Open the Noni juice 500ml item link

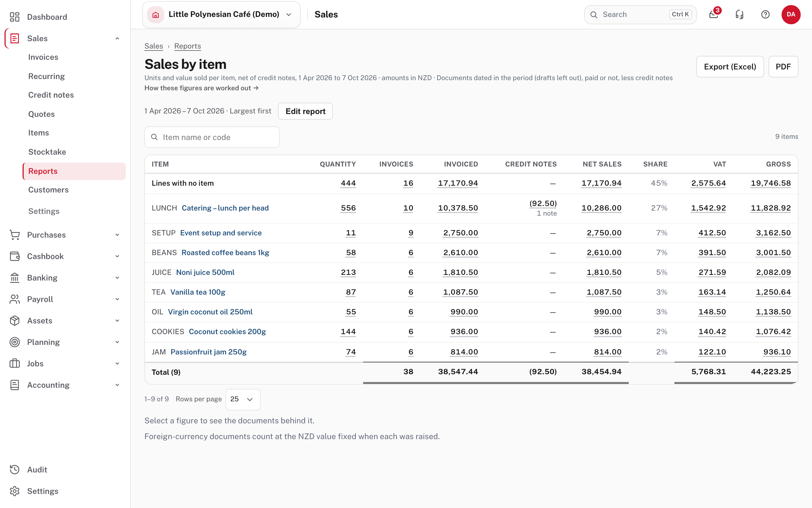click(205, 272)
